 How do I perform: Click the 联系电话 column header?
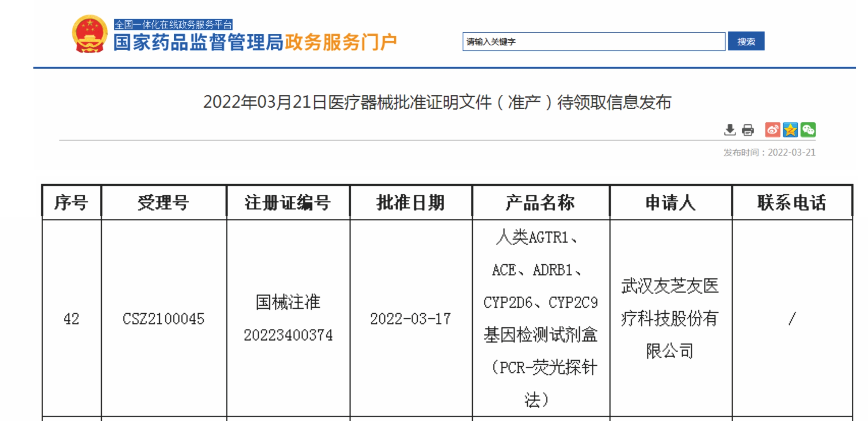click(x=792, y=203)
